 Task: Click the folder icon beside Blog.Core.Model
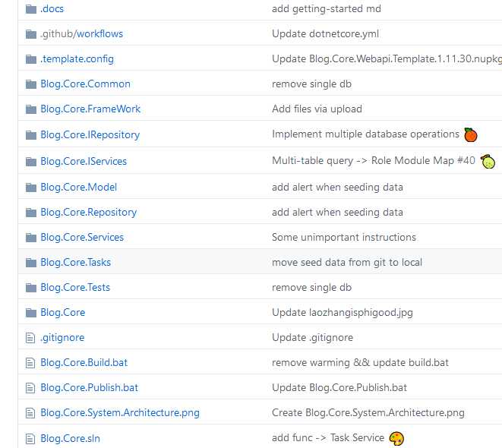31,188
